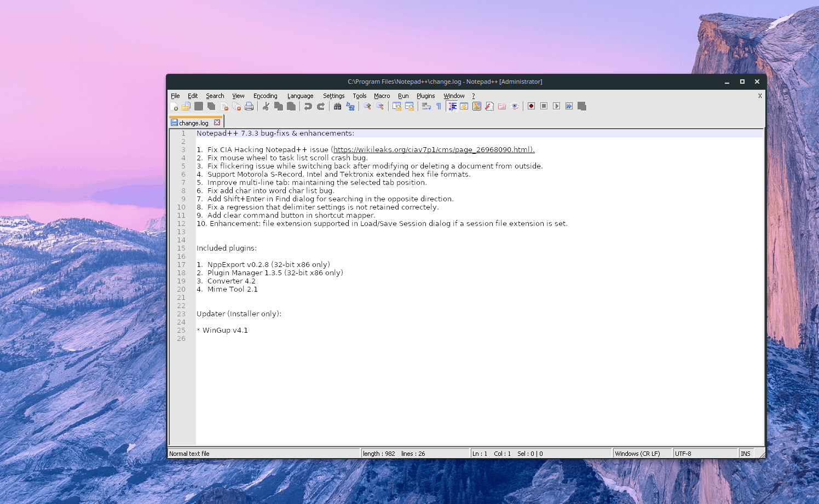819x504 pixels.
Task: Click the INS mode indicator in status bar
Action: coord(745,454)
